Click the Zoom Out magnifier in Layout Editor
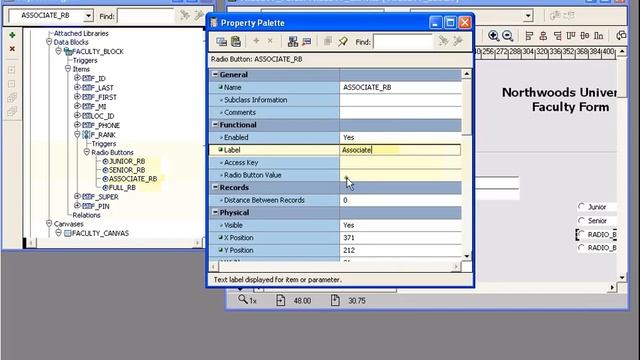Image resolution: width=640 pixels, height=360 pixels. tap(508, 36)
